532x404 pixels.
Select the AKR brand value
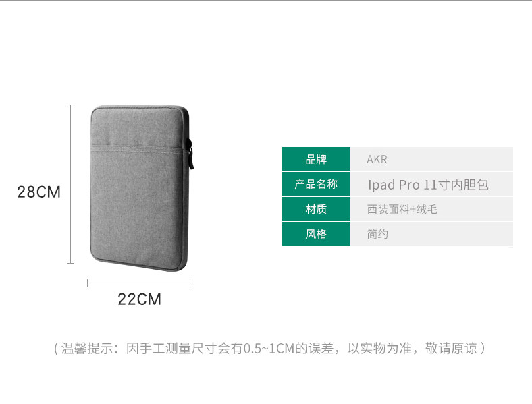[377, 159]
